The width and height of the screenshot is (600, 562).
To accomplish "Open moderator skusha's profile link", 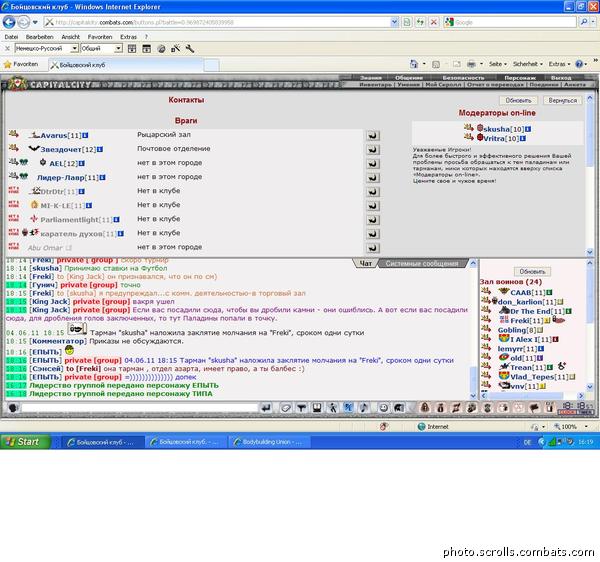I will (x=497, y=129).
